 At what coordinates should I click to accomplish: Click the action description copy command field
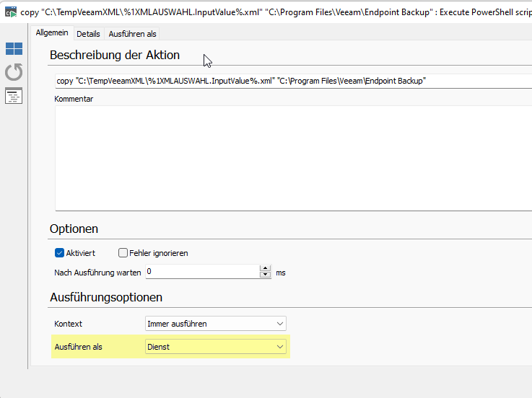(289, 81)
